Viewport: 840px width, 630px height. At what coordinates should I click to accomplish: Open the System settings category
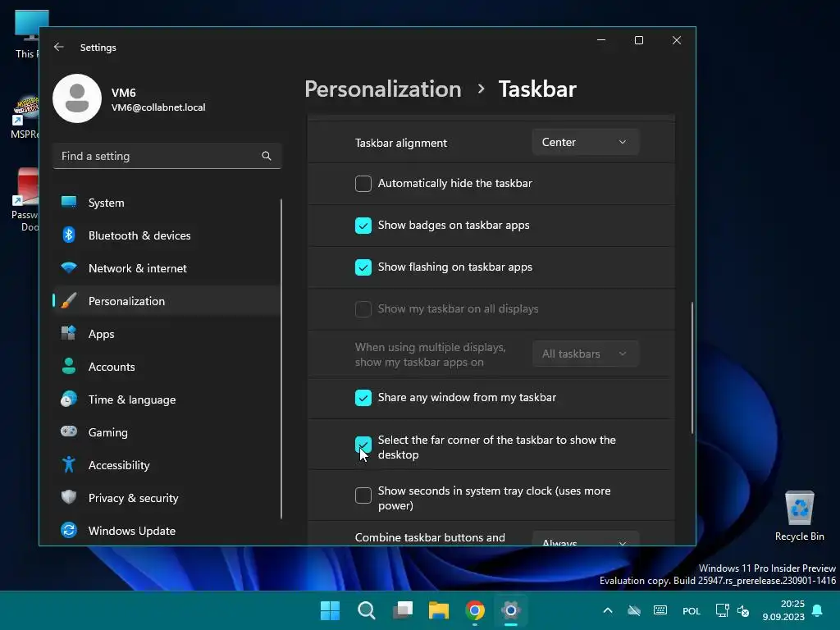click(x=167, y=203)
